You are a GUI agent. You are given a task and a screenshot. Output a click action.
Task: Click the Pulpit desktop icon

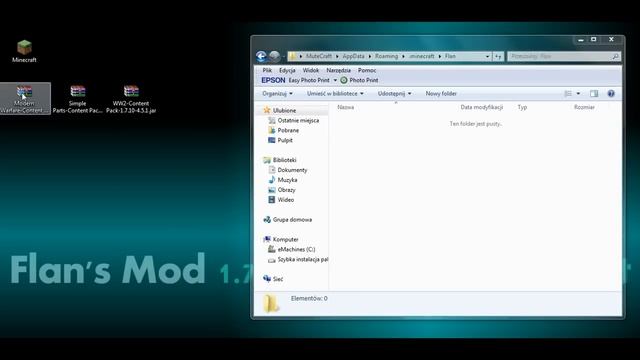[x=272, y=140]
